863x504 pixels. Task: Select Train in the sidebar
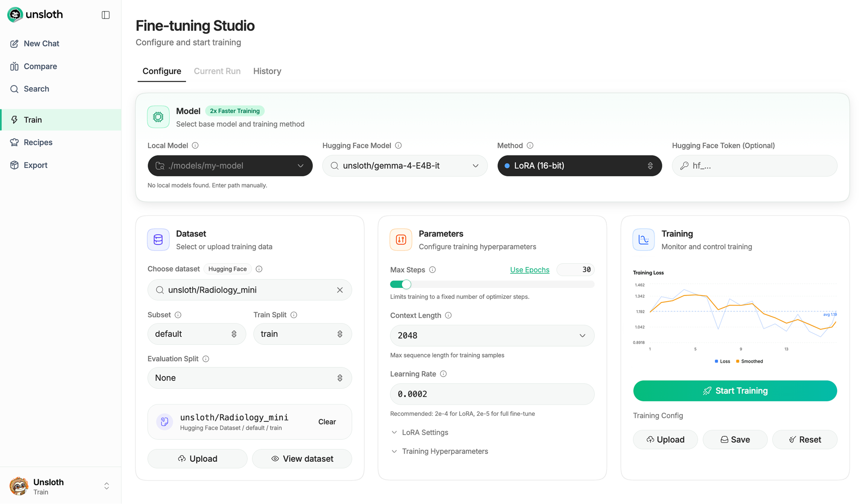click(61, 120)
